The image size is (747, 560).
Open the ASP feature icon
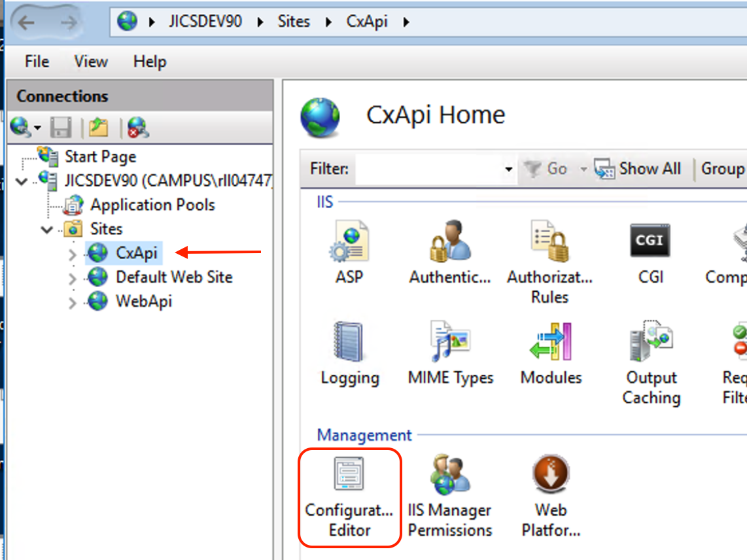(349, 253)
